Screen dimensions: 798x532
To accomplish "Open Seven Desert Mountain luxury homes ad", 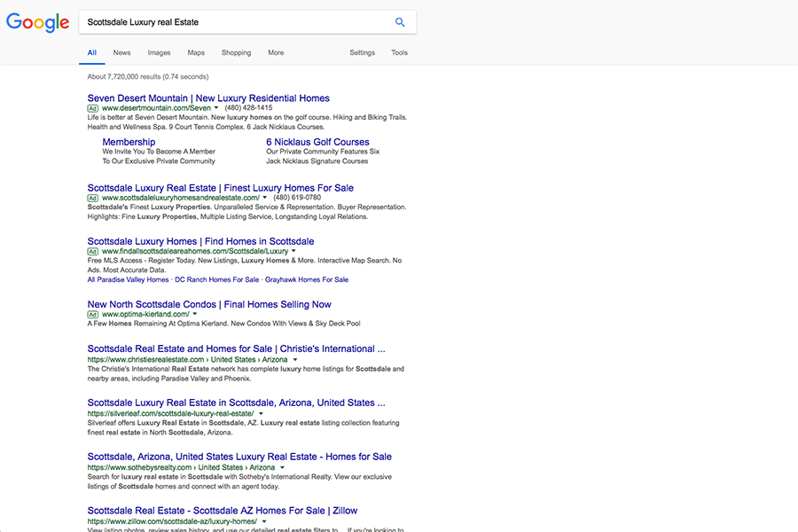I will (x=208, y=98).
